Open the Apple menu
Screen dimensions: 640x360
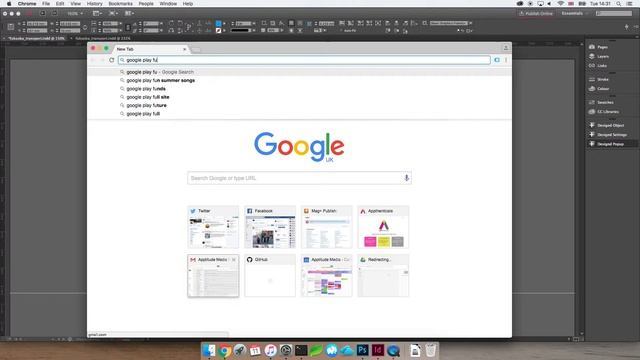pos(9,4)
